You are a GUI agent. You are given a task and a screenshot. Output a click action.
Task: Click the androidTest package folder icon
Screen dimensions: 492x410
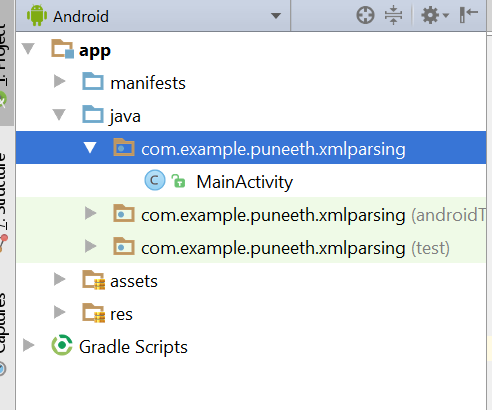124,213
